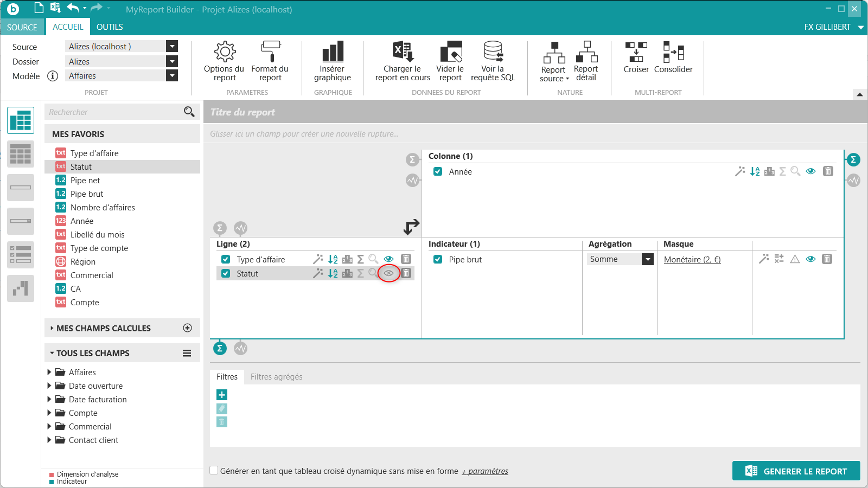Viewport: 868px width, 488px height.
Task: Click Charger le report en cours
Action: coord(403,61)
